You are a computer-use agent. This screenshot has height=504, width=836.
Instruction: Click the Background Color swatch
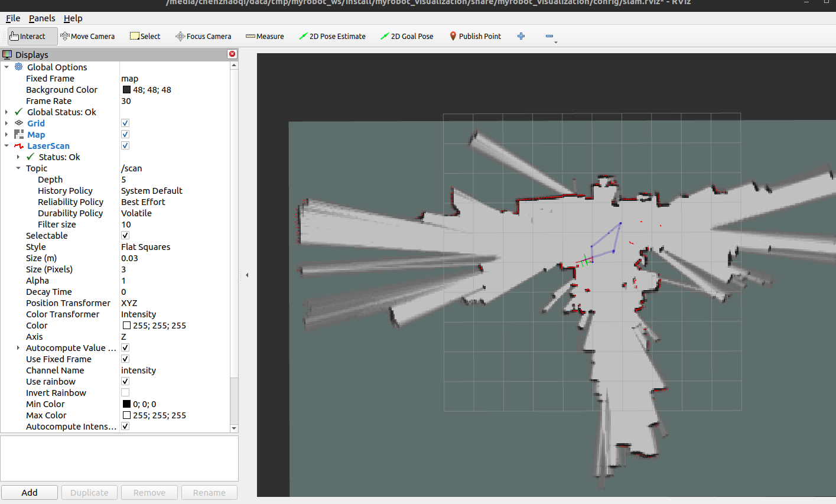coord(126,90)
